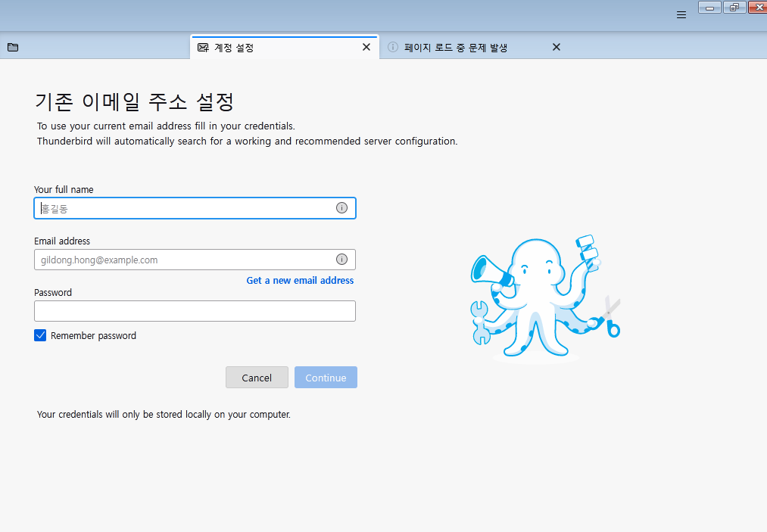Click the Continue button

pyautogui.click(x=326, y=378)
